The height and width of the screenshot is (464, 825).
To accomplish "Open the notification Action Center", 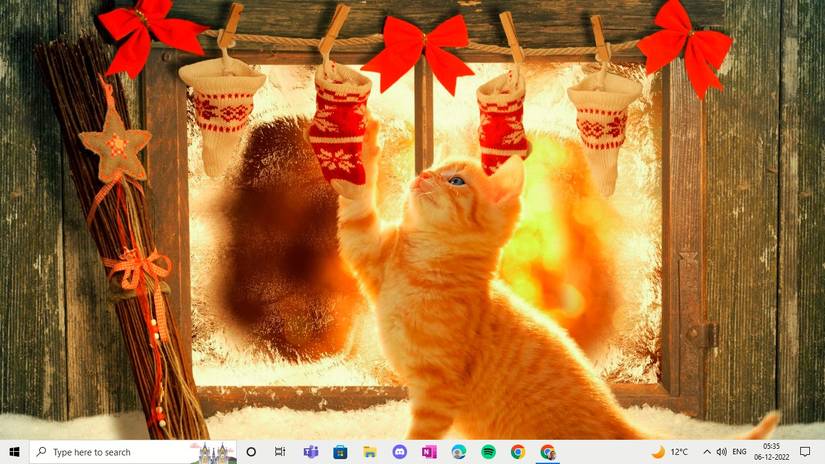I will [805, 452].
